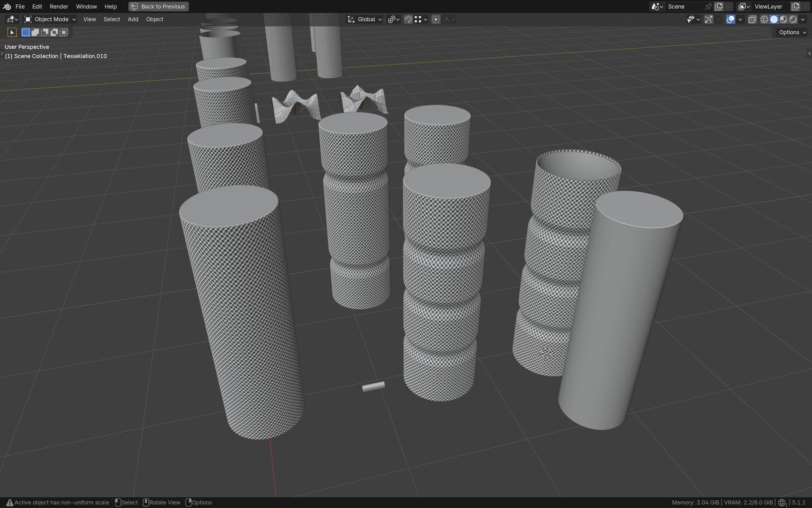Toggle viewport overlays display
The width and height of the screenshot is (812, 508).
(730, 19)
